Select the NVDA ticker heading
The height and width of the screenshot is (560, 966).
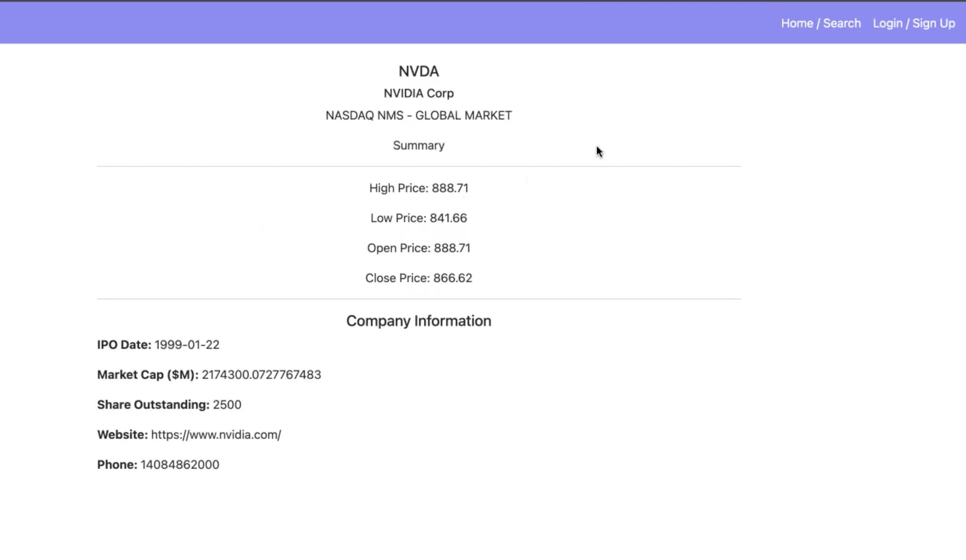(x=419, y=71)
